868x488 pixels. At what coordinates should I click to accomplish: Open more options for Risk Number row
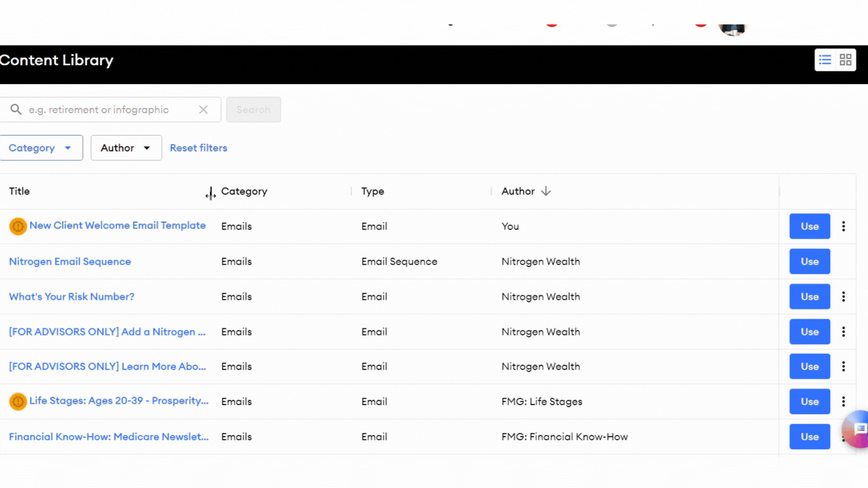843,296
